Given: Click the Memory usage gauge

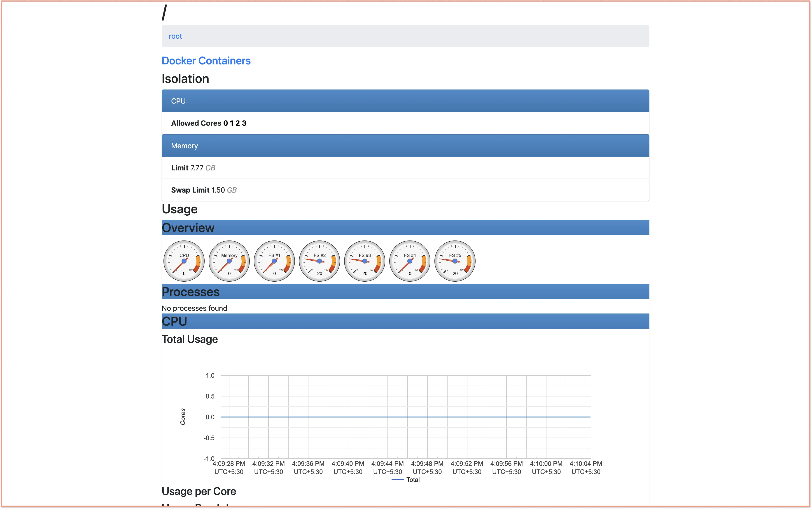Looking at the screenshot, I should tap(229, 261).
